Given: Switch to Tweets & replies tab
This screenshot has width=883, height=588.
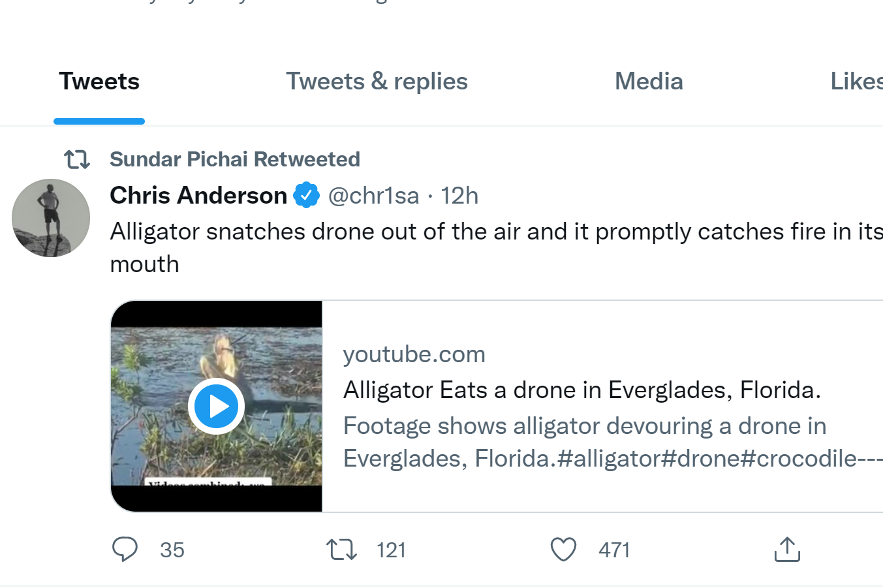Looking at the screenshot, I should point(377,82).
